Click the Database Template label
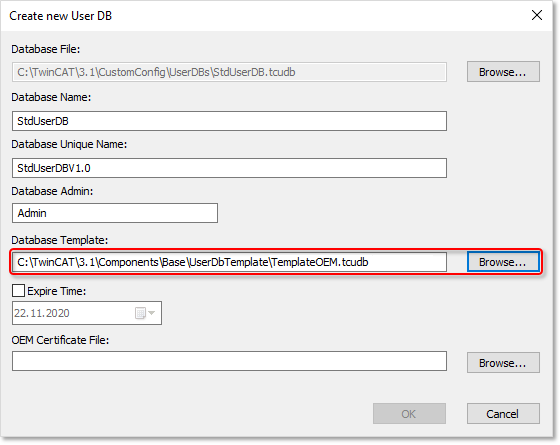Screen dimensions: 560x445 click(60, 240)
